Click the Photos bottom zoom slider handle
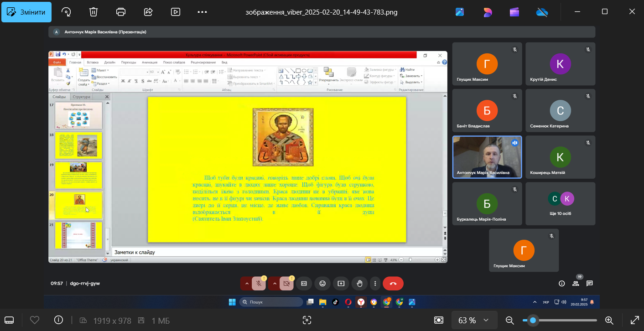644x331 pixels. 533,320
